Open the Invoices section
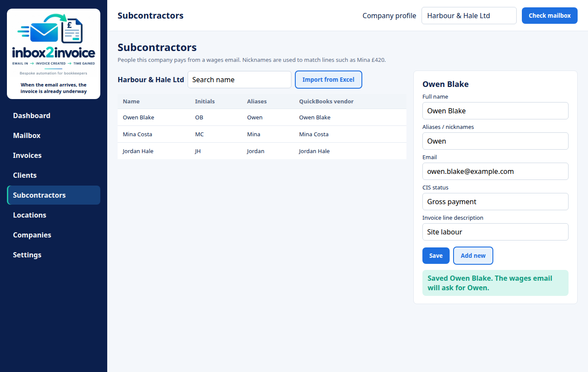The image size is (588, 372). click(x=54, y=155)
